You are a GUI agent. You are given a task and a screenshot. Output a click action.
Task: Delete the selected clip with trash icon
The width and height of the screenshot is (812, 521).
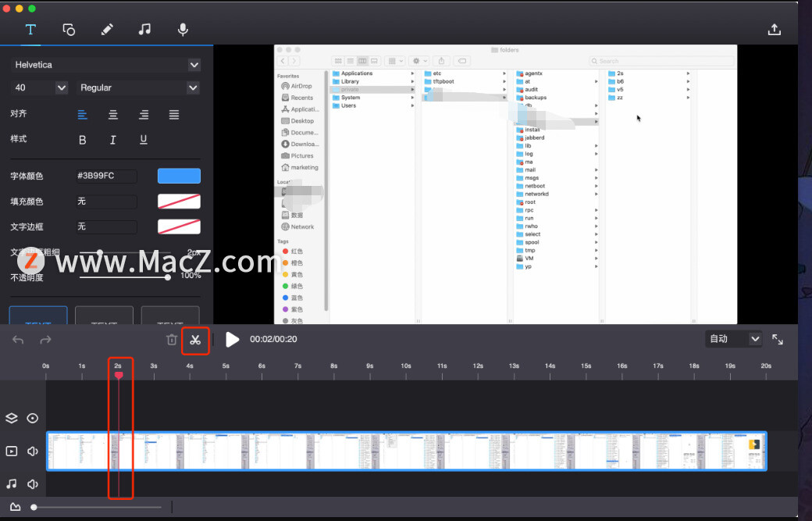point(172,340)
